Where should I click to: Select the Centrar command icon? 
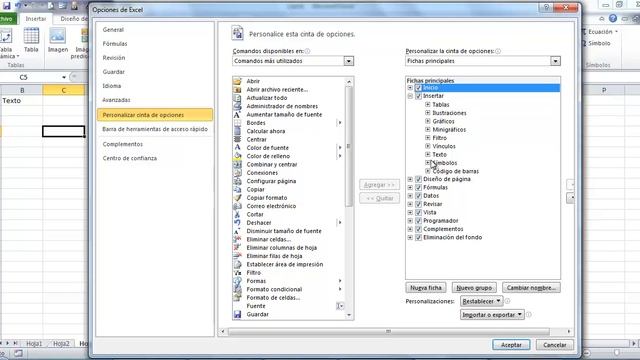[237, 139]
